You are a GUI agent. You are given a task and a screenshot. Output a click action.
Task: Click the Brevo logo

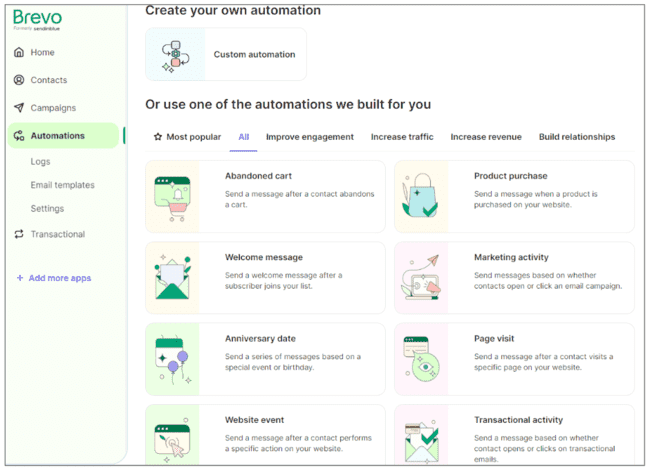coord(37,17)
